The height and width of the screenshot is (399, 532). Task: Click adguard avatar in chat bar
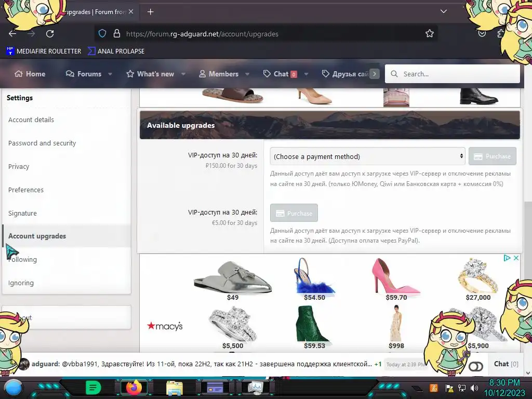tap(24, 364)
